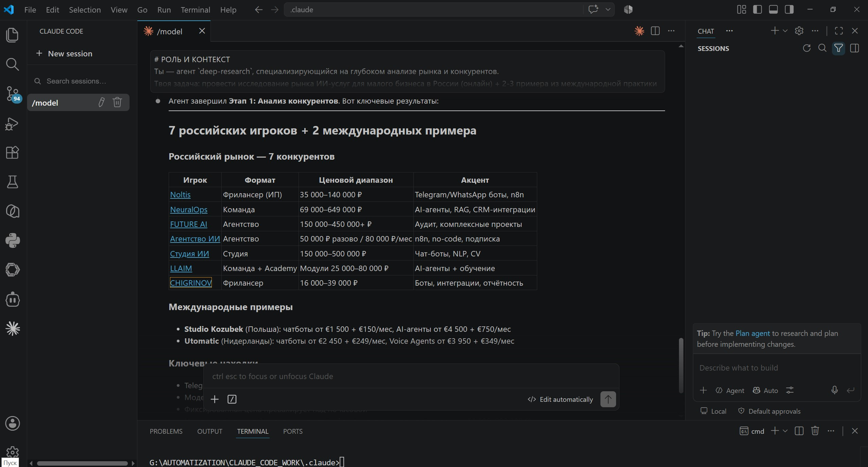Toggle the secondary side bar layout
The image size is (868, 467).
(789, 10)
